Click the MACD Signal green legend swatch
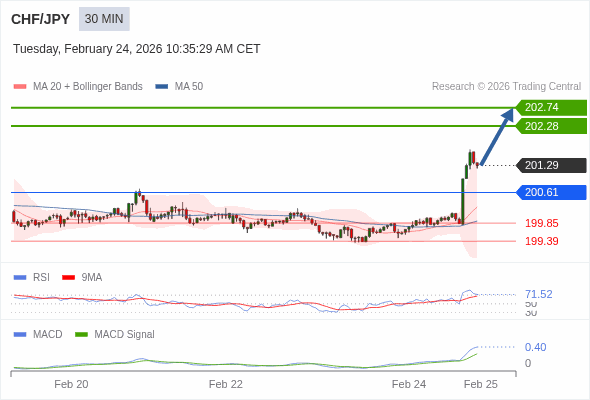 (81, 335)
